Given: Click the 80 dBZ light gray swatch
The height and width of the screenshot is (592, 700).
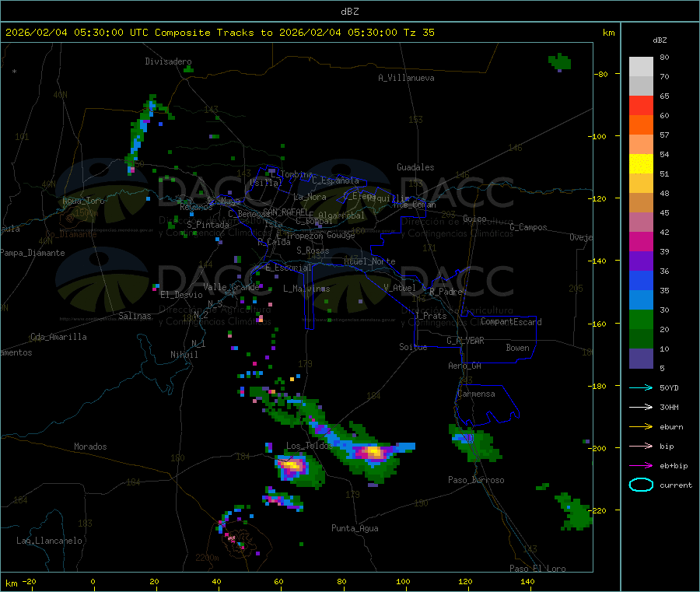Looking at the screenshot, I should [641, 67].
